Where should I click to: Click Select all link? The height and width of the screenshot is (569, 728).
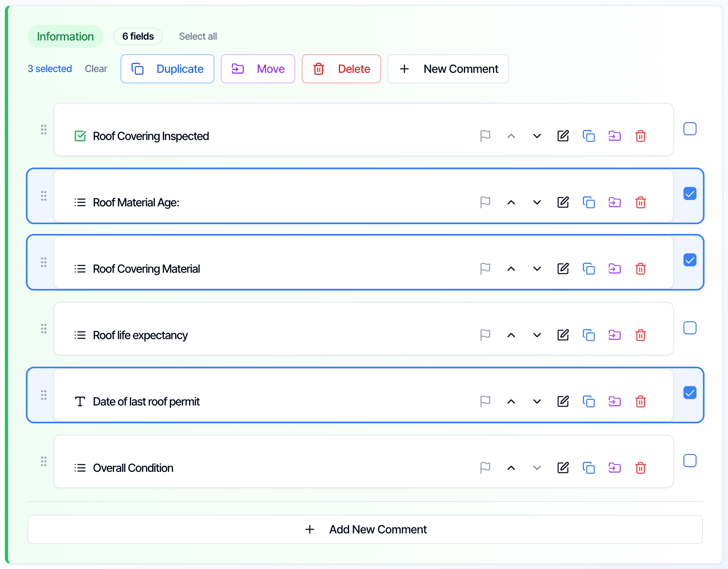(198, 36)
